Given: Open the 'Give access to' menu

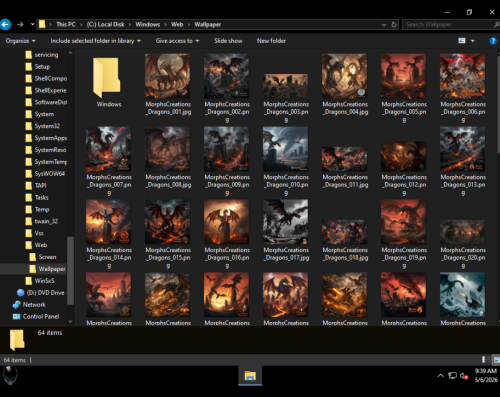Looking at the screenshot, I should pyautogui.click(x=177, y=41).
